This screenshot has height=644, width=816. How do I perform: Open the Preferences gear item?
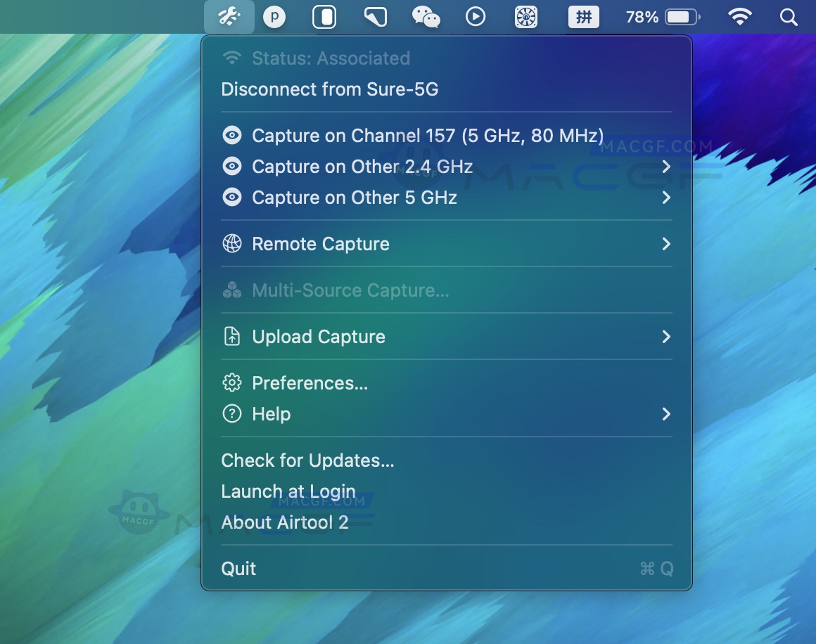tap(310, 383)
